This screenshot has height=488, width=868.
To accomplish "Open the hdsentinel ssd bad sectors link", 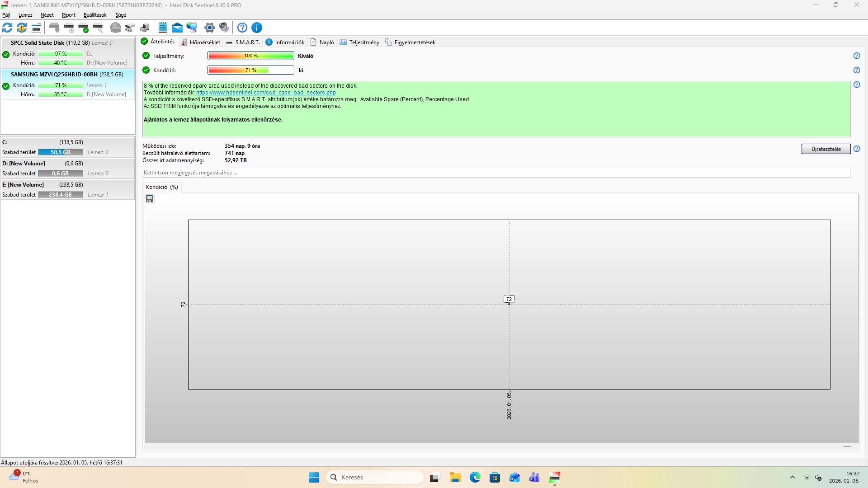I will click(266, 93).
